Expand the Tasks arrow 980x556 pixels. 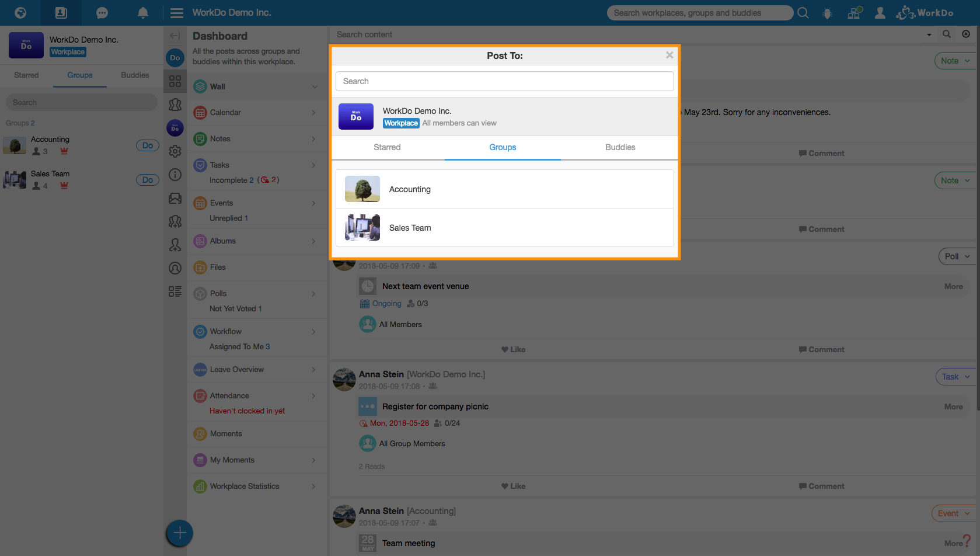coord(313,165)
